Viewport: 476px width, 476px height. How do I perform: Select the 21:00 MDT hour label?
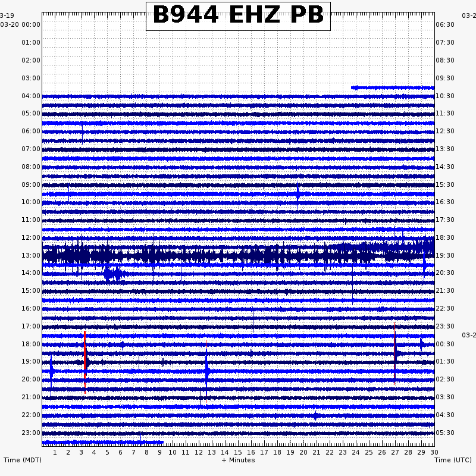click(x=31, y=397)
